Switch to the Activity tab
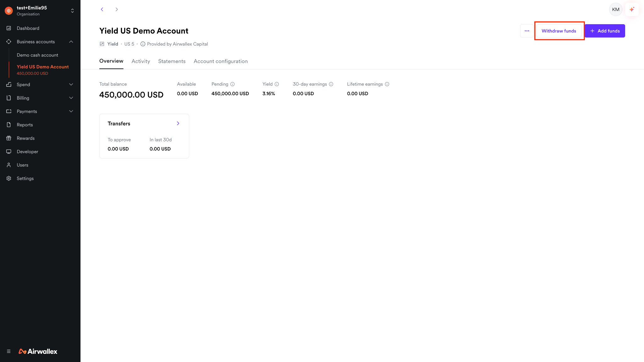Viewport: 644px width, 362px height. click(x=141, y=61)
